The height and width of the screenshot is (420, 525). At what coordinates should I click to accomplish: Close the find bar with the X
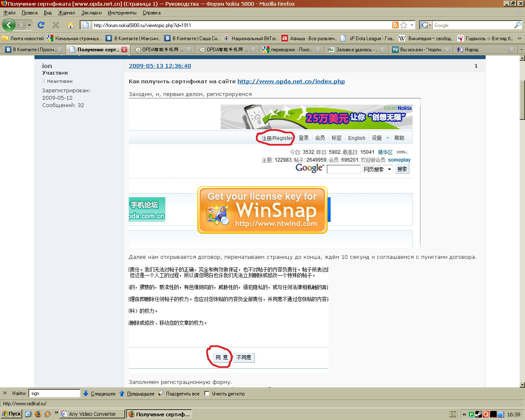[5, 393]
